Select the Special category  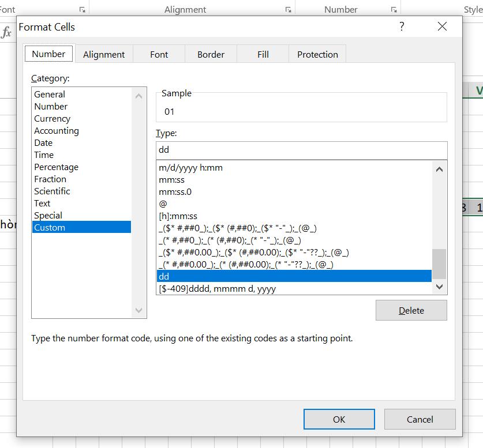(x=81, y=216)
